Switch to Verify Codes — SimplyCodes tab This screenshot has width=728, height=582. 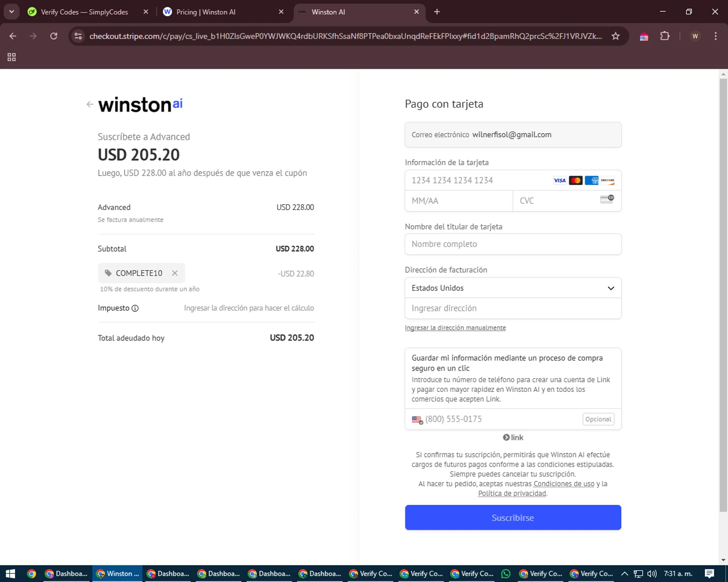(x=84, y=12)
